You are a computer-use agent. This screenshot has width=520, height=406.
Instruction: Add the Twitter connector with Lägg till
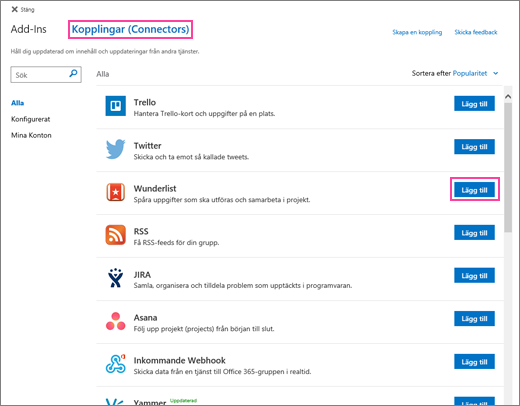pos(474,147)
